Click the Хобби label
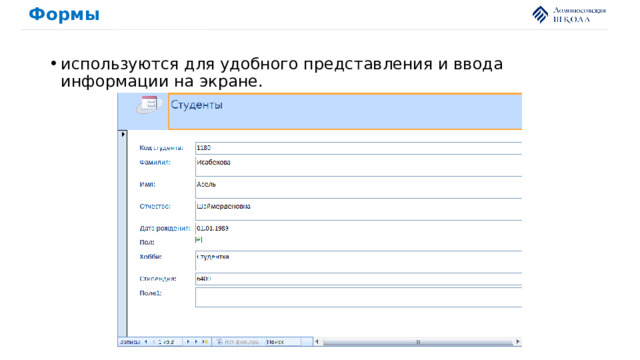640x360 pixels. tap(151, 257)
